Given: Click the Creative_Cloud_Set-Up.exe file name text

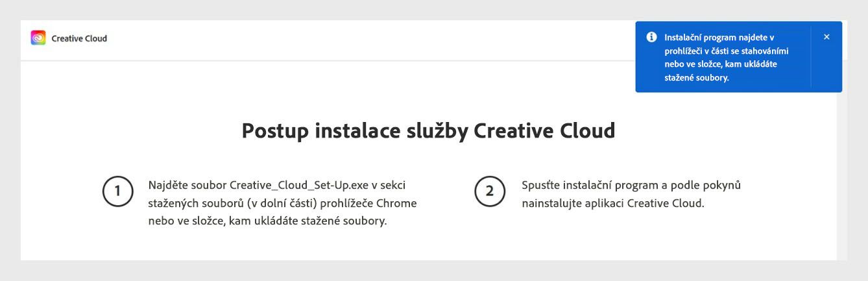Looking at the screenshot, I should [299, 186].
